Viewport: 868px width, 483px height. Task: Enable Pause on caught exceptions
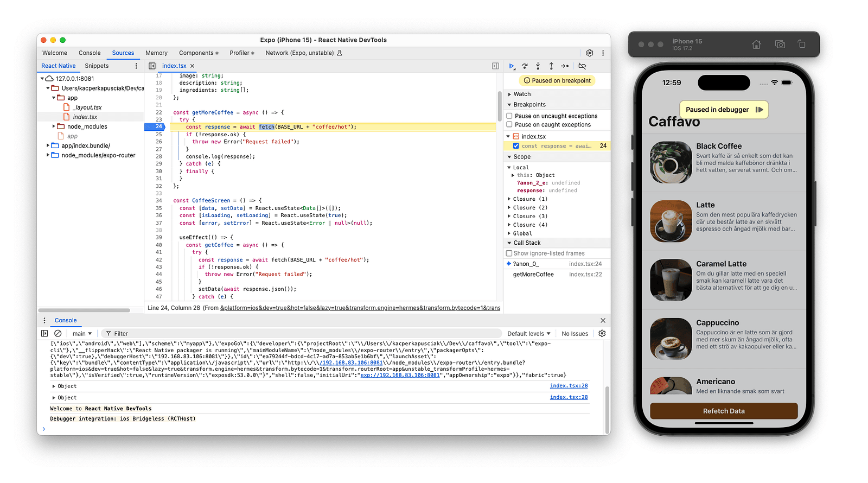coord(509,125)
